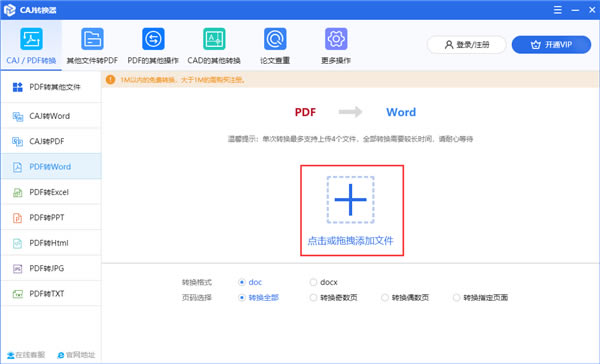Open the CAJ / PDF转换 tab icon
This screenshot has width=600, height=364.
tap(31, 39)
